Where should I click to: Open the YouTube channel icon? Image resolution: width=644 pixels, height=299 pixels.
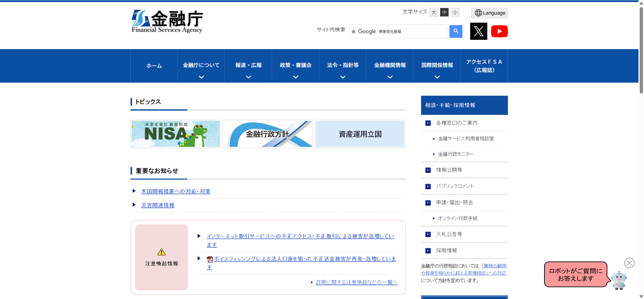[499, 31]
